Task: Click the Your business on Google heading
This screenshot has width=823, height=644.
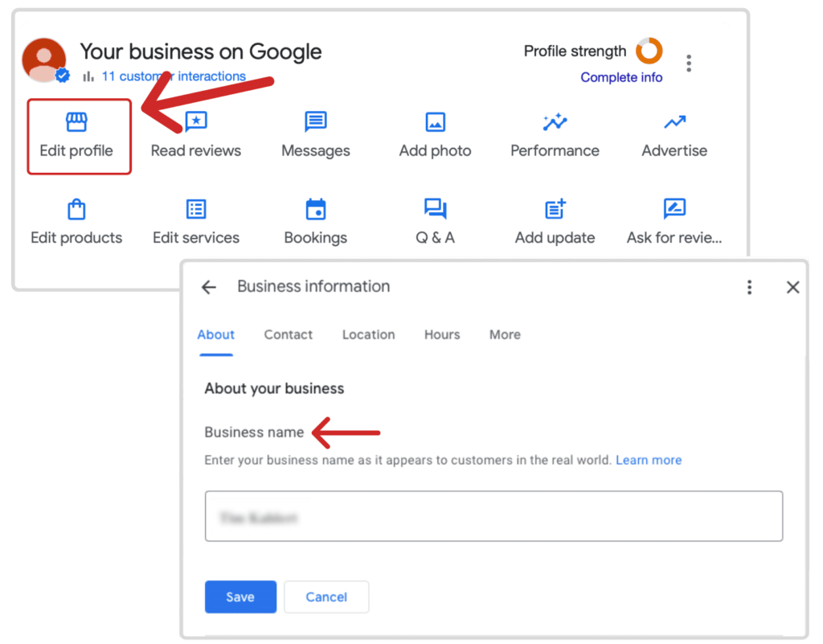Action: [201, 52]
